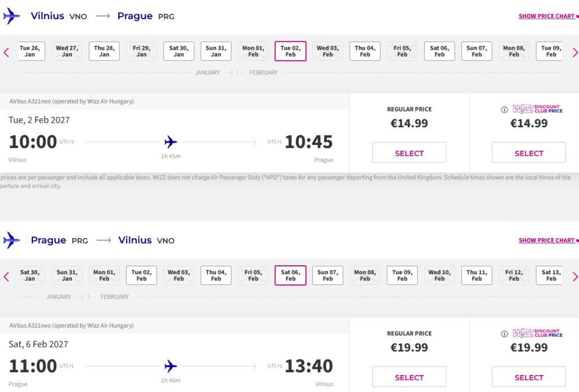Expand Show Price Chart for Prague to Vilnius
The image size is (579, 392).
548,240
